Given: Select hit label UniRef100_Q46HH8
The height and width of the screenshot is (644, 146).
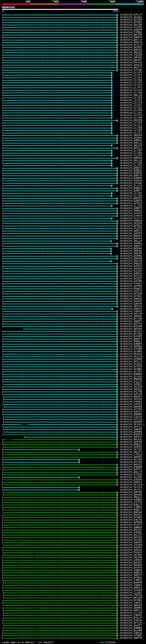Looking at the screenshot, I should (x=131, y=407).
